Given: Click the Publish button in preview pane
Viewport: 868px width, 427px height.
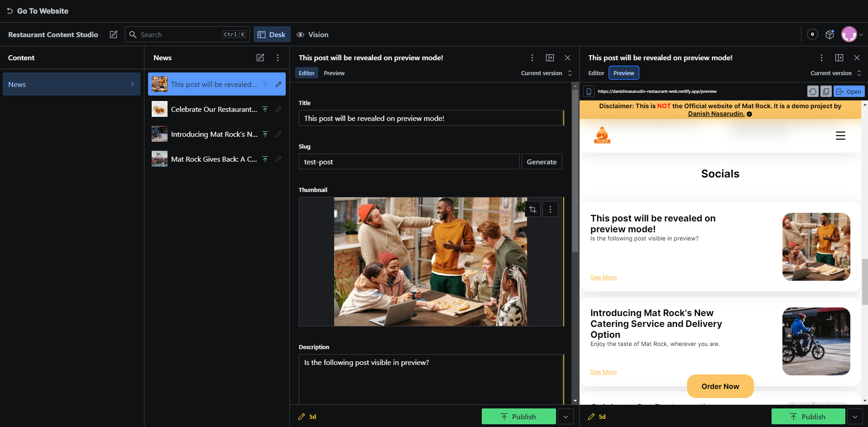Looking at the screenshot, I should tap(808, 417).
